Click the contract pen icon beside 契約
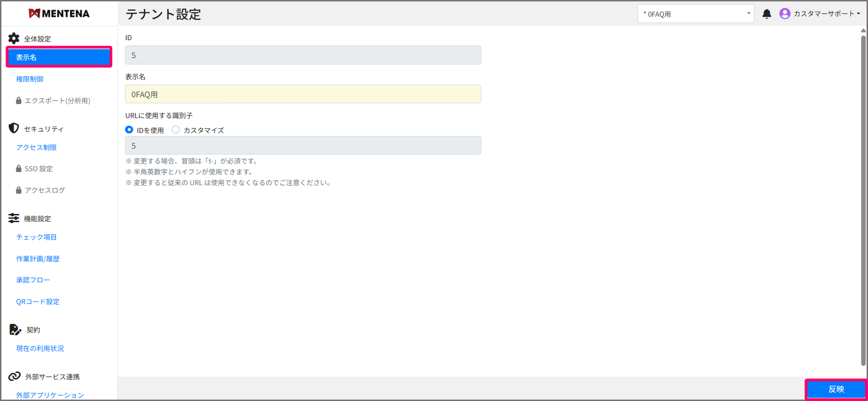This screenshot has width=868, height=401. (15, 329)
